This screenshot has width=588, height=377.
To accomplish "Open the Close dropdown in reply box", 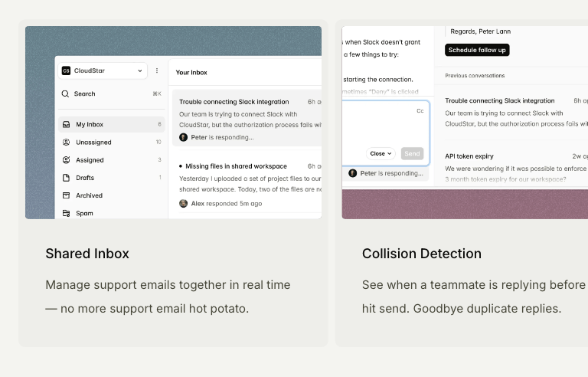I will coord(381,153).
